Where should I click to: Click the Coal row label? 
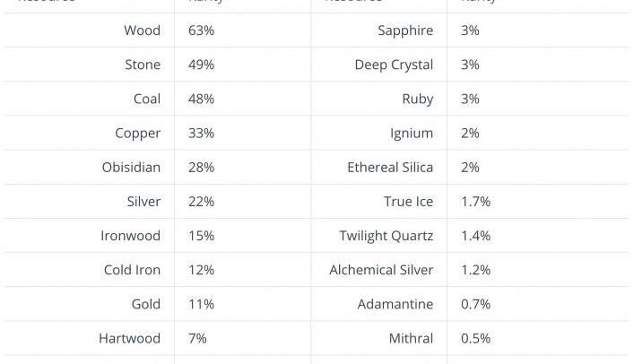pyautogui.click(x=147, y=99)
